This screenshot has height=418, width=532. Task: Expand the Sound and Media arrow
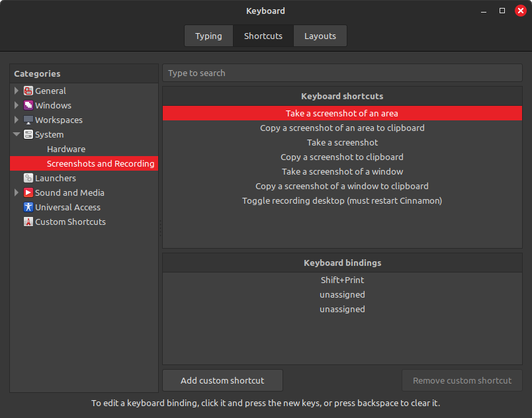17,193
